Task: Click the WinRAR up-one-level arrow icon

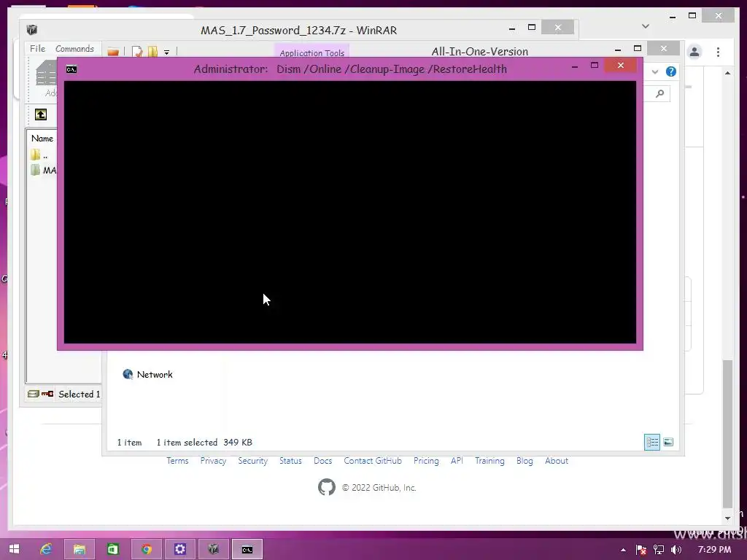Action: tap(41, 114)
